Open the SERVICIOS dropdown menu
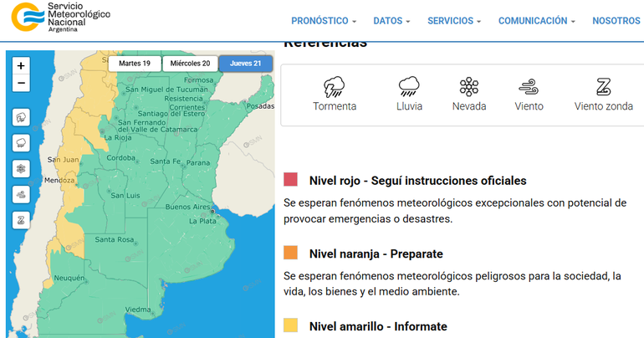The width and height of the screenshot is (644, 338). pyautogui.click(x=454, y=21)
